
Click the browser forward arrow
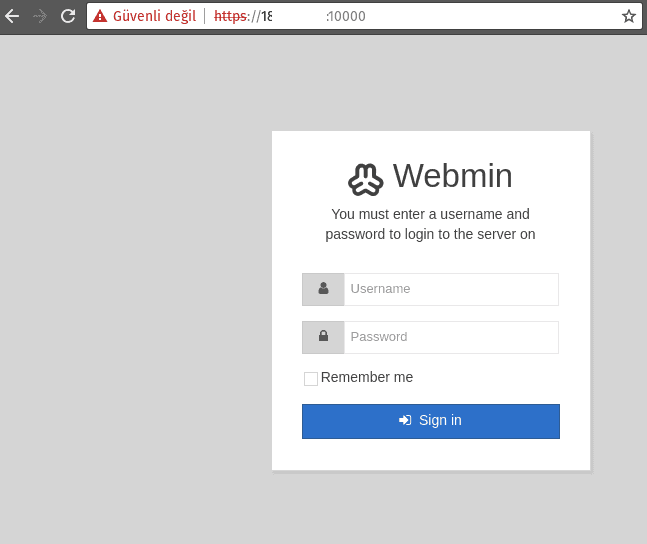click(40, 16)
